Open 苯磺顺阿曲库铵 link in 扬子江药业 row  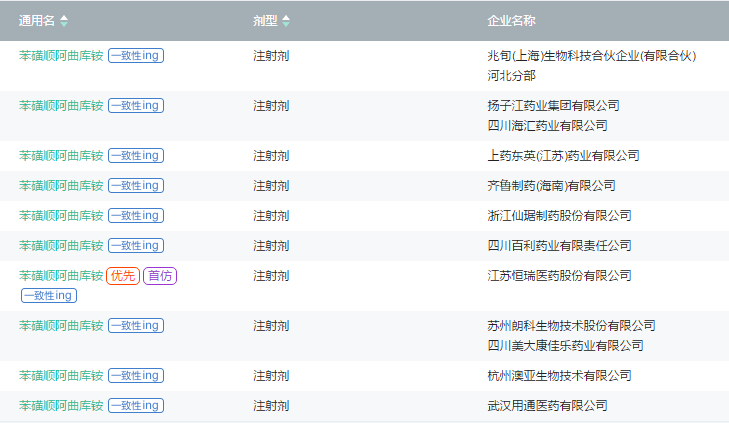click(61, 106)
